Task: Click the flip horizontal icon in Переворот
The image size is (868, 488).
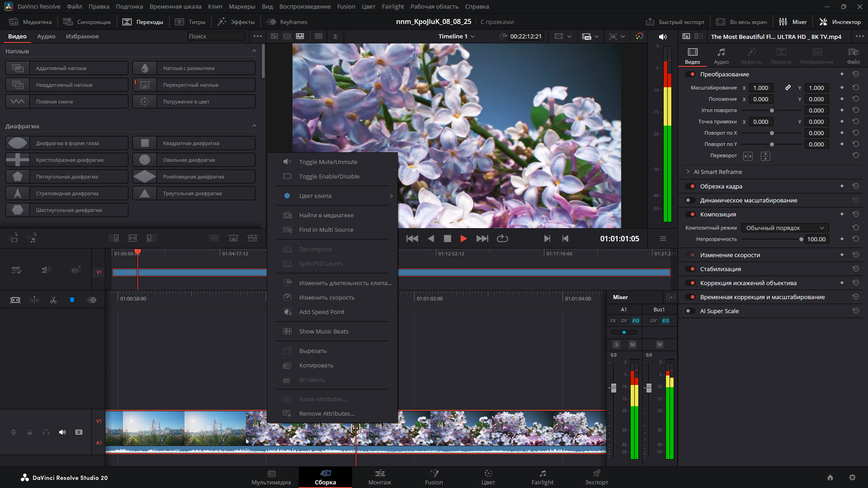Action: 748,156
